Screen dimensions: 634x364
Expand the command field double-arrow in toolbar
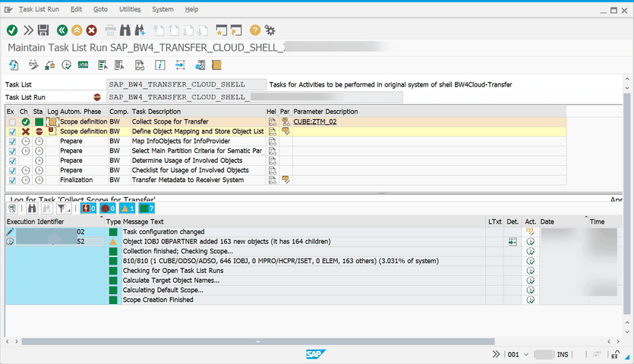point(28,30)
